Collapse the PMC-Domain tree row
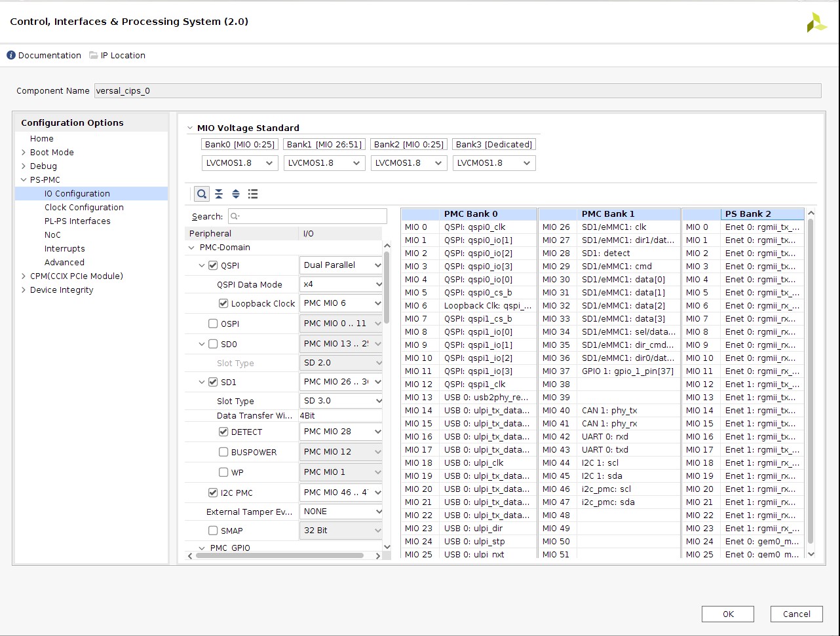840x636 pixels. coord(192,248)
